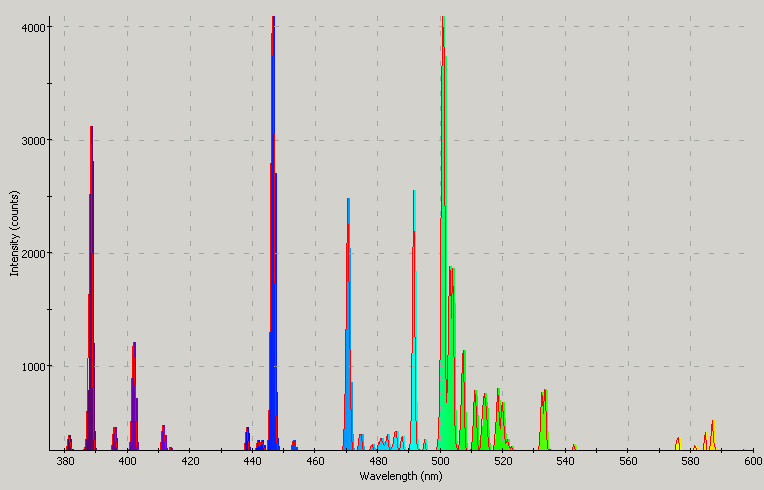This screenshot has height=490, width=764.
Task: Select the green peak near 508 nm
Action: tap(463, 400)
